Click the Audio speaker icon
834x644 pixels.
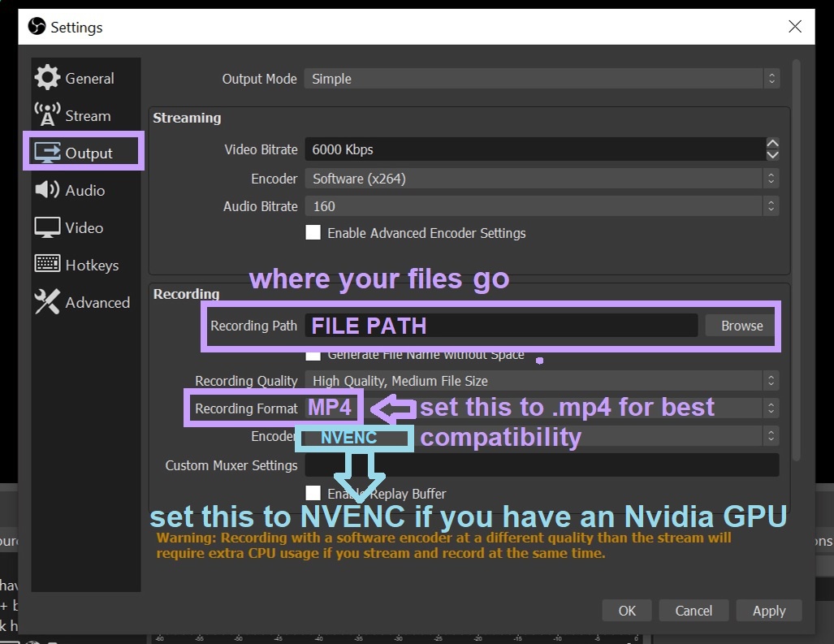[x=47, y=190]
